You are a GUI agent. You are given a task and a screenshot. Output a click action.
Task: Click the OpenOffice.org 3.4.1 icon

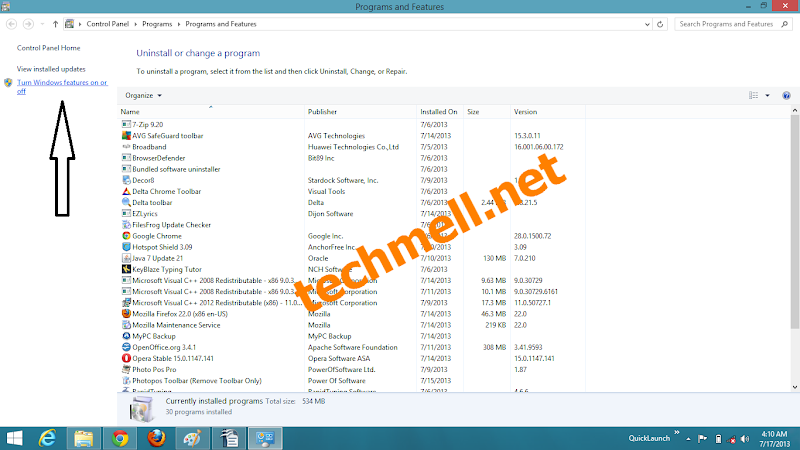tap(126, 347)
